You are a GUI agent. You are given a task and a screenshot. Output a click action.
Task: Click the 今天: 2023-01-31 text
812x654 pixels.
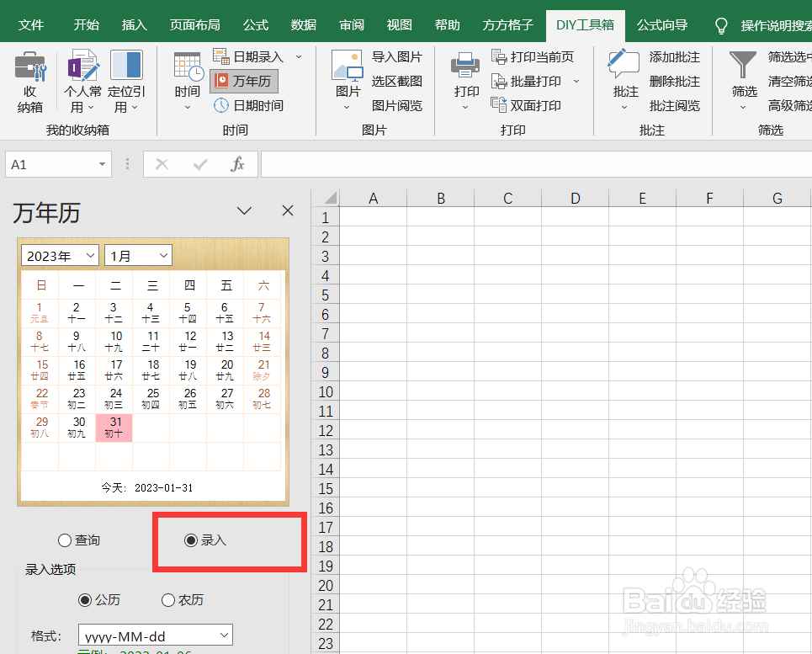(147, 488)
